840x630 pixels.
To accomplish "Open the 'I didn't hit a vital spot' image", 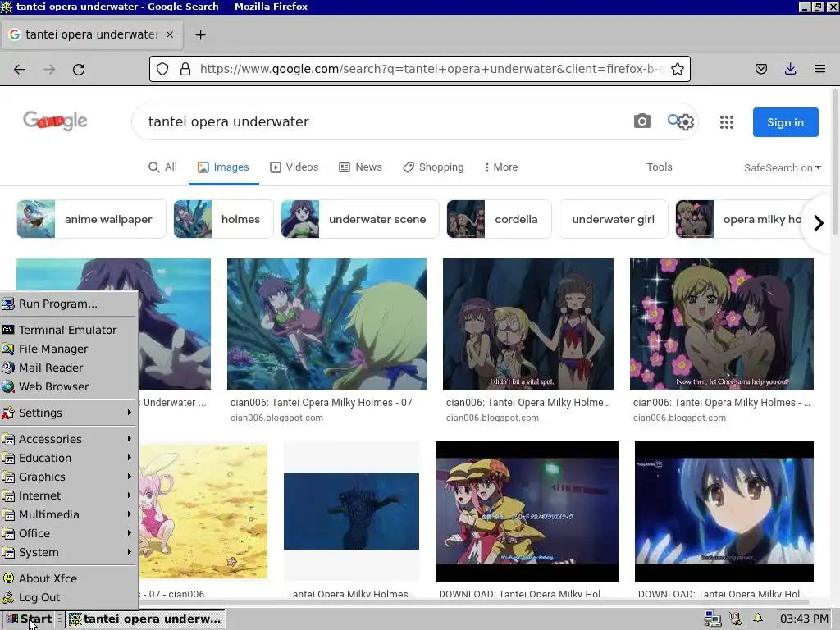I will pyautogui.click(x=528, y=324).
